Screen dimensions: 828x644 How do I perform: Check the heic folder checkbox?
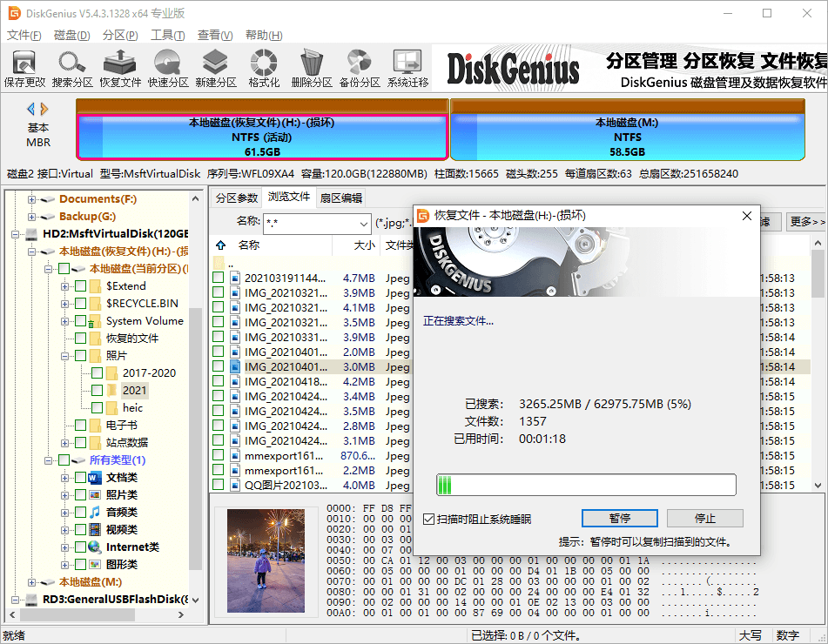pyautogui.click(x=98, y=408)
